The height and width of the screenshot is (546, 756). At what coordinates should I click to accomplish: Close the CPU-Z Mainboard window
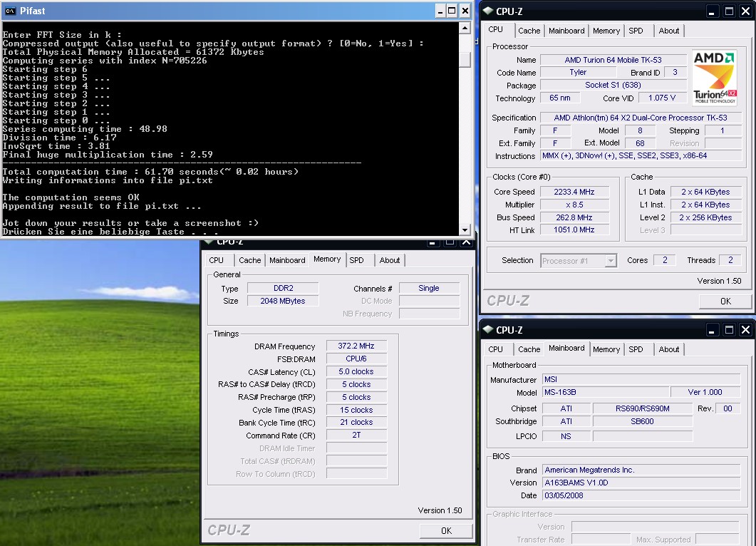745,330
